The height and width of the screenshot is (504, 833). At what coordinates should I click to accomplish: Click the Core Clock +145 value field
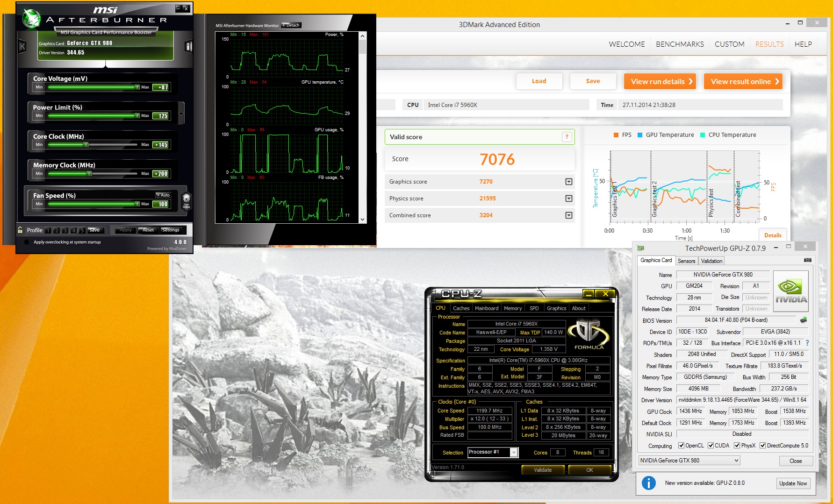click(161, 145)
